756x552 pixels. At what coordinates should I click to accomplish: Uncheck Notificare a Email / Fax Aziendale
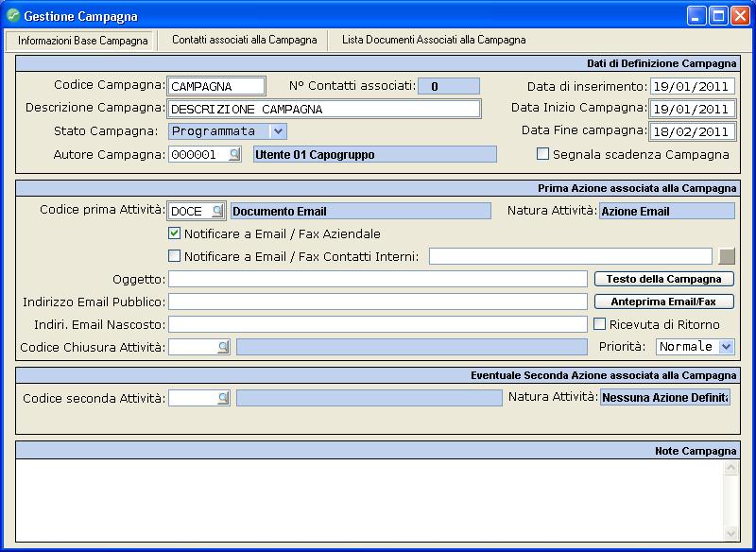174,233
